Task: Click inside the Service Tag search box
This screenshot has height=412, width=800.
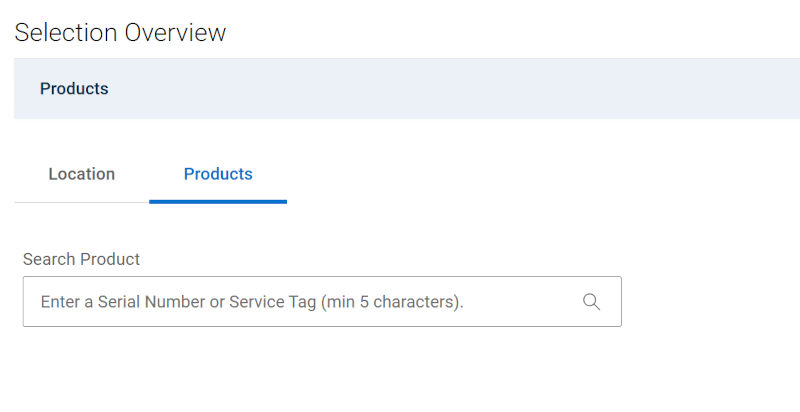Action: point(300,301)
